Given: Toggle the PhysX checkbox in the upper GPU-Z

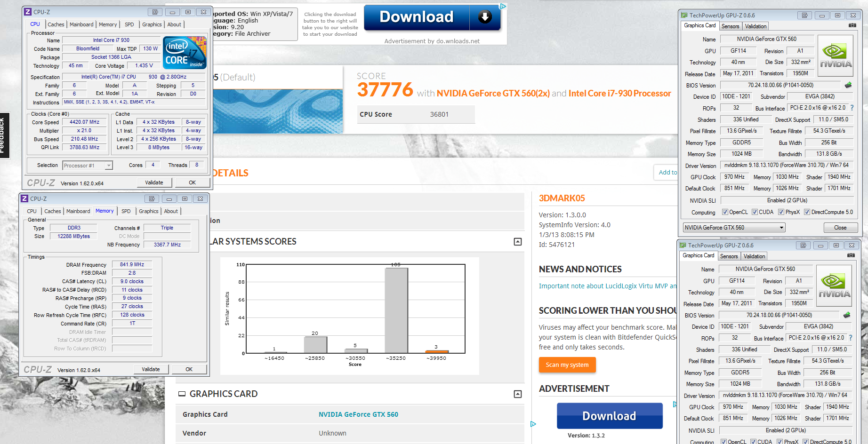Looking at the screenshot, I should [781, 212].
